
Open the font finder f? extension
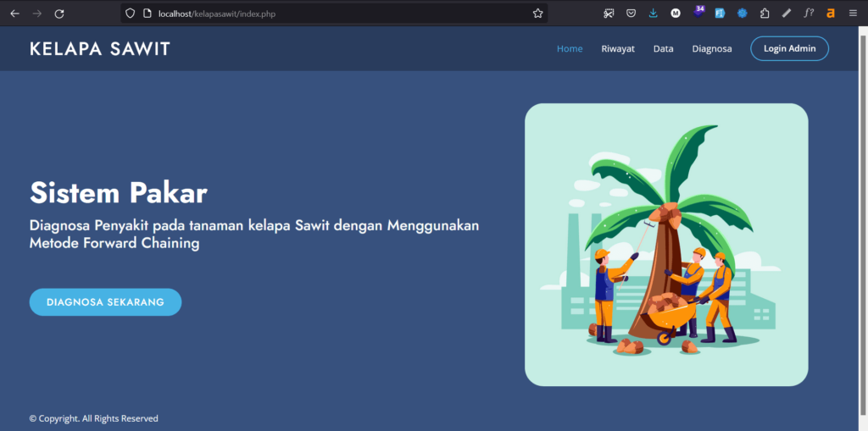click(x=809, y=14)
